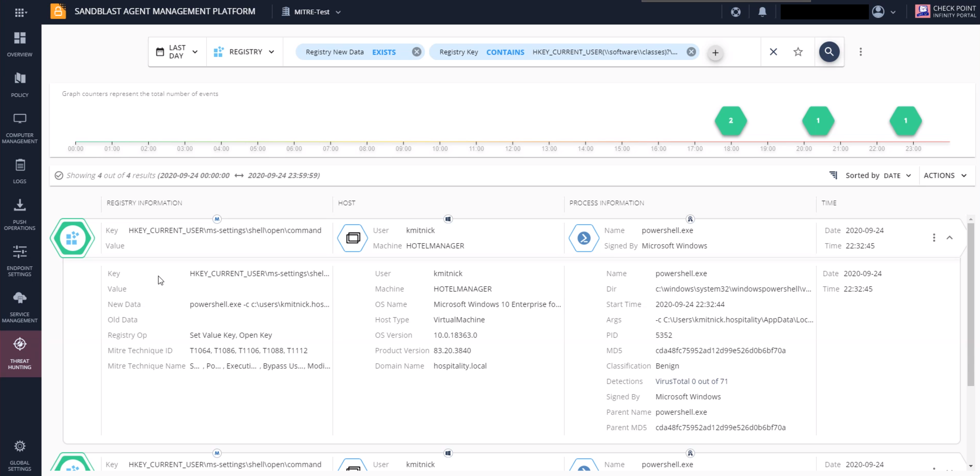Click Mitre Technique ID values

pos(248,350)
